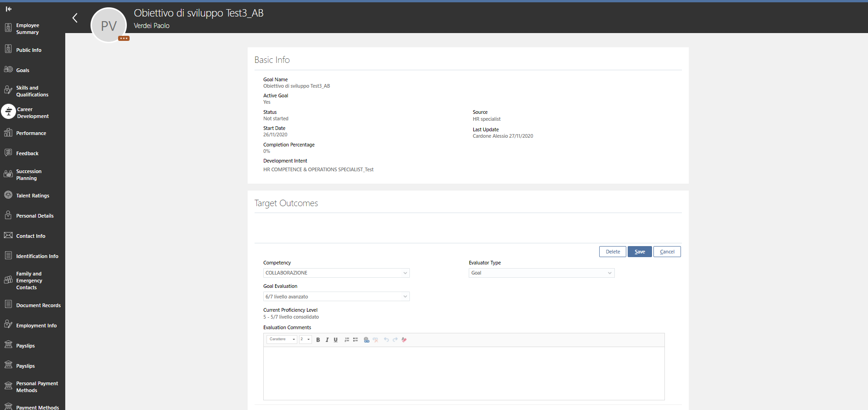Insert a numbered list in comments
Viewport: 868px width, 410px height.
pos(347,340)
